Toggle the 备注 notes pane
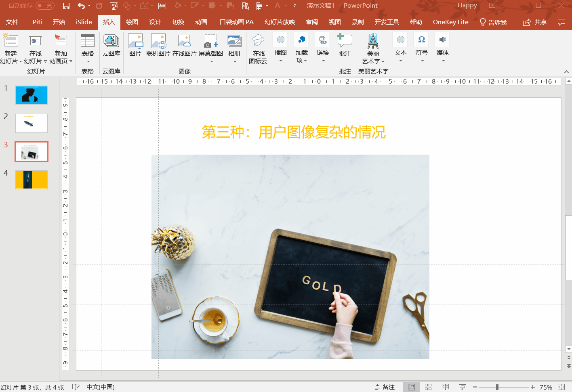The image size is (572, 392). click(x=384, y=387)
